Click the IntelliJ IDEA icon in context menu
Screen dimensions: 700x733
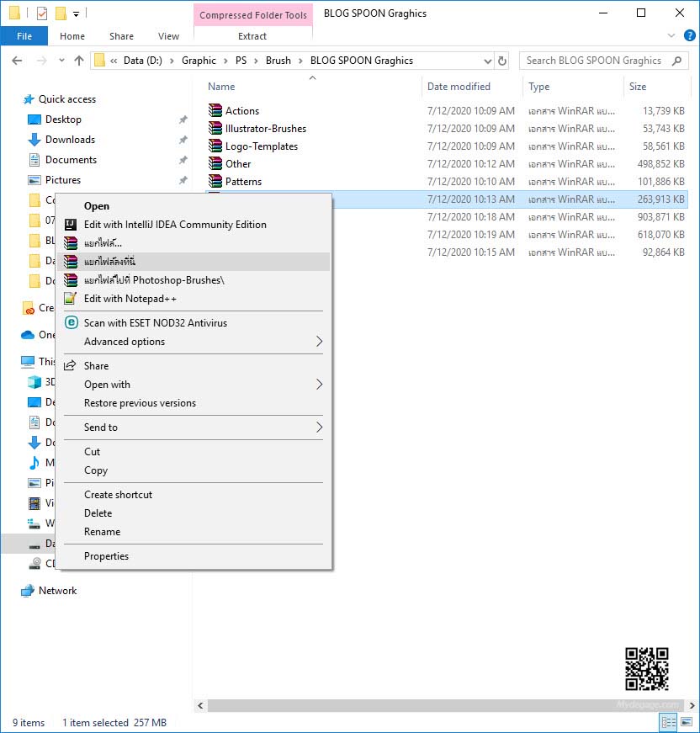tap(71, 225)
